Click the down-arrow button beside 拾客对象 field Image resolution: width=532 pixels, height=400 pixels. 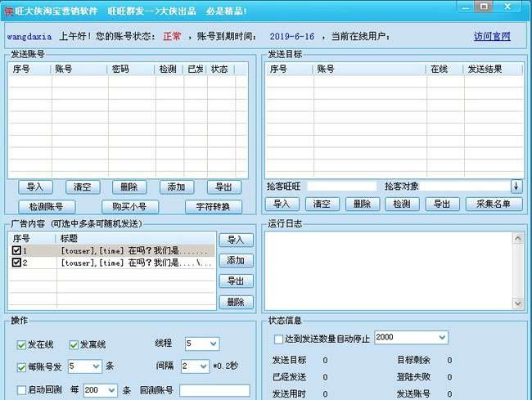click(516, 187)
